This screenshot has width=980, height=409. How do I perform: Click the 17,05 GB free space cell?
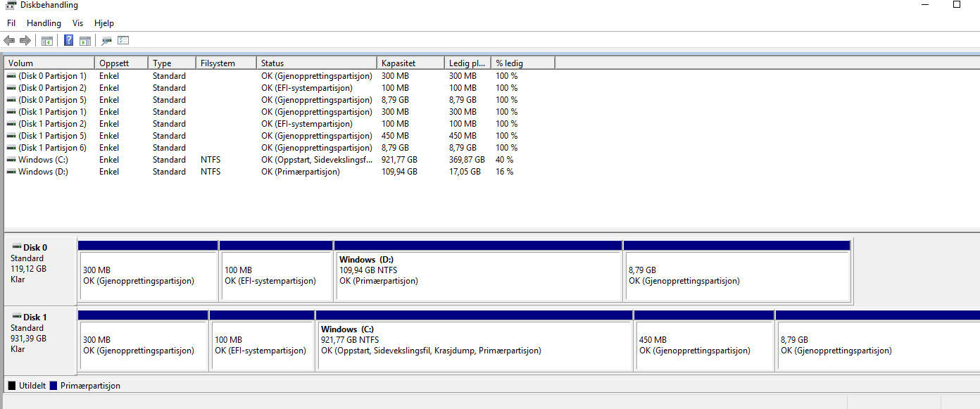[x=465, y=172]
